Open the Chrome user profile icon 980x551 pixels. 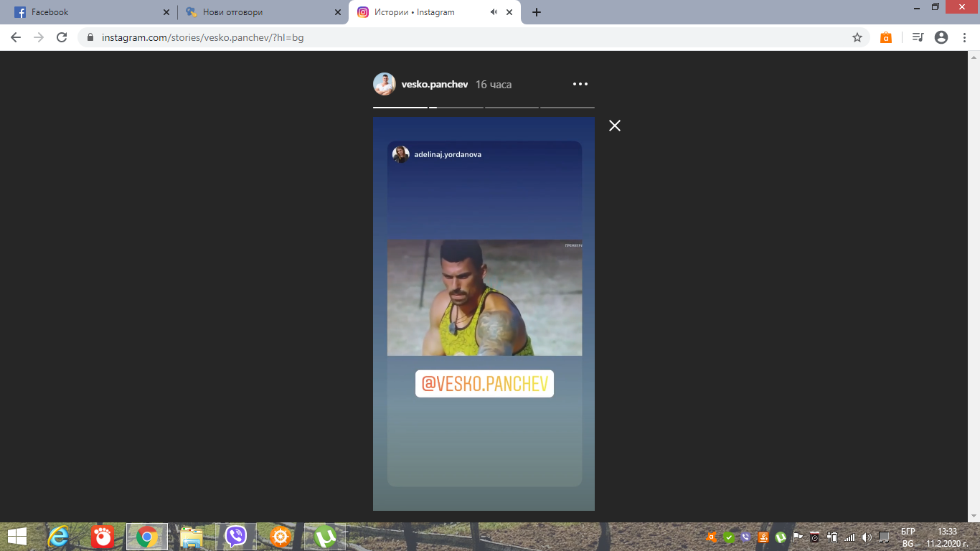(941, 37)
